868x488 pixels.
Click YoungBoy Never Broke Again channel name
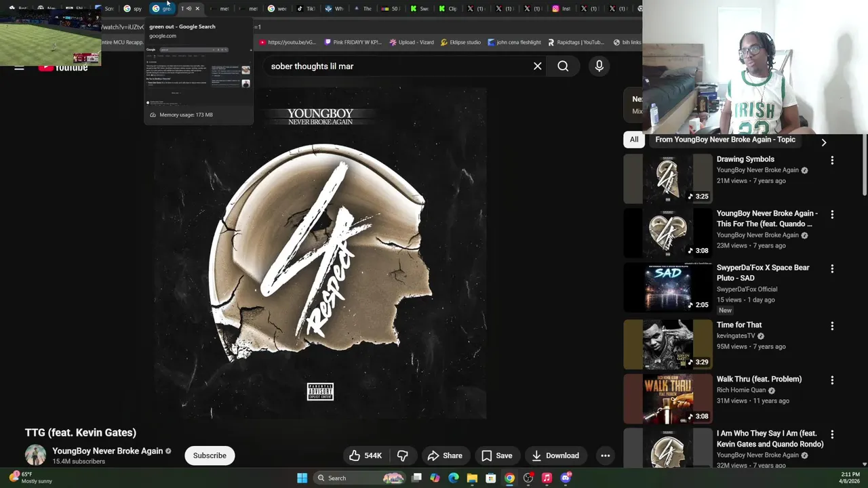(x=107, y=451)
